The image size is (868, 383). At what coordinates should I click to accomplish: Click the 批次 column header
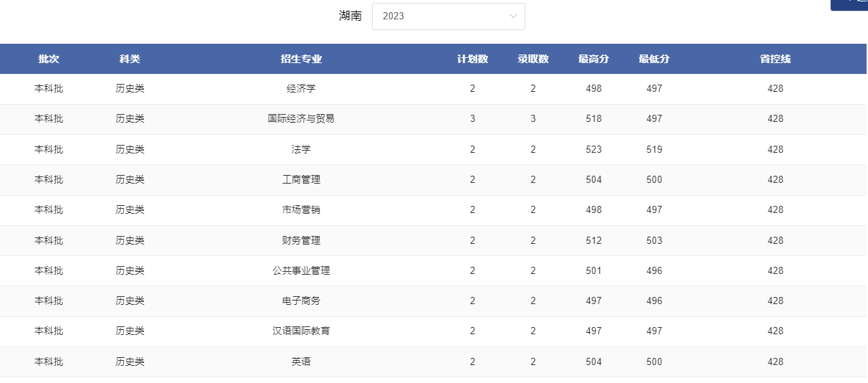click(49, 59)
